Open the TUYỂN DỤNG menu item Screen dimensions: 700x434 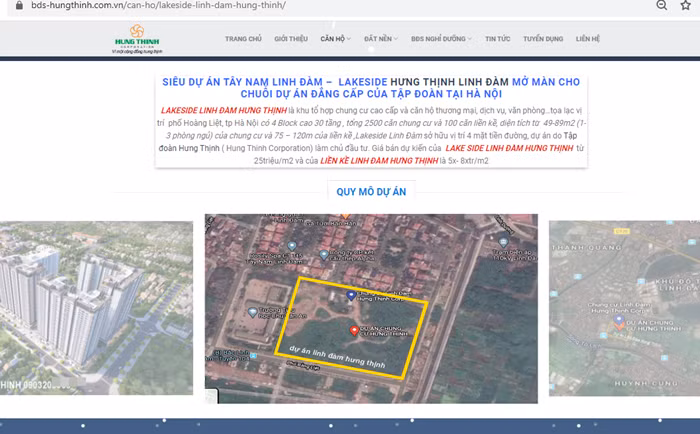[x=543, y=39]
